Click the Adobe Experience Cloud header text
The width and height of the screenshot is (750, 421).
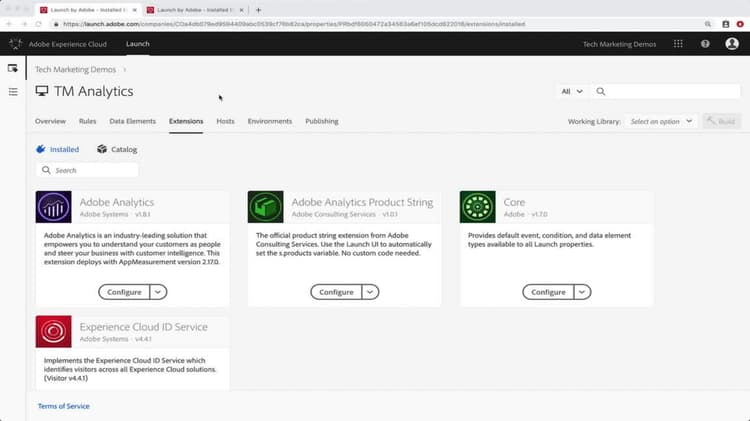pyautogui.click(x=68, y=44)
